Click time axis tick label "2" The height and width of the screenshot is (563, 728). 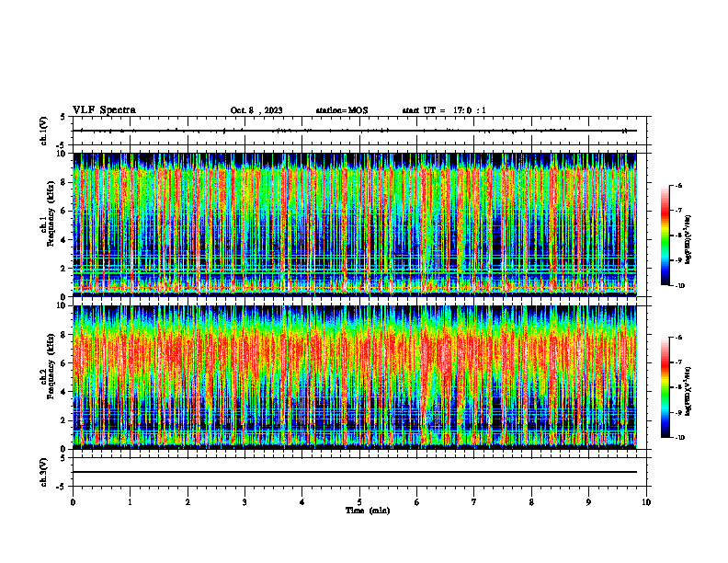click(188, 502)
